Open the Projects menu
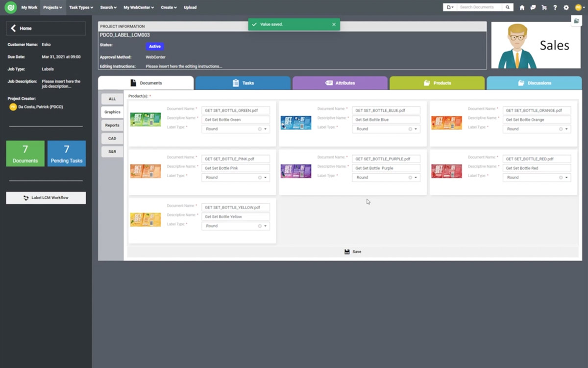This screenshot has width=588, height=368. click(52, 7)
